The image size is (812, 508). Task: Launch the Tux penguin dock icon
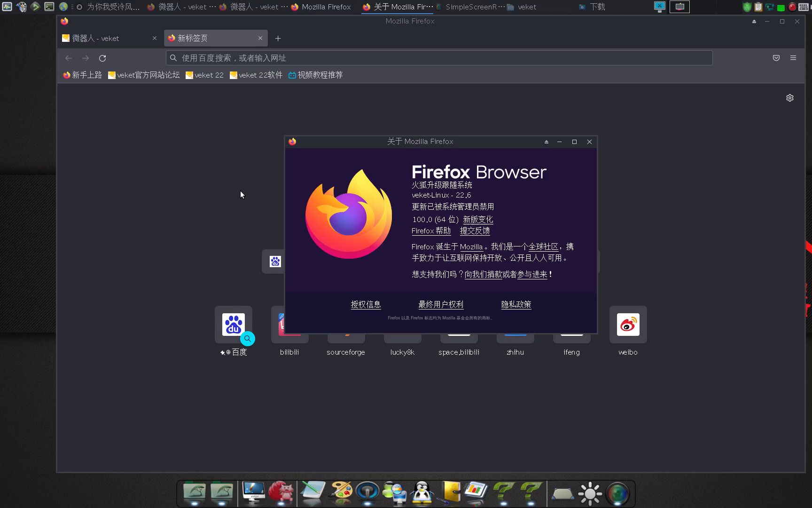click(422, 493)
